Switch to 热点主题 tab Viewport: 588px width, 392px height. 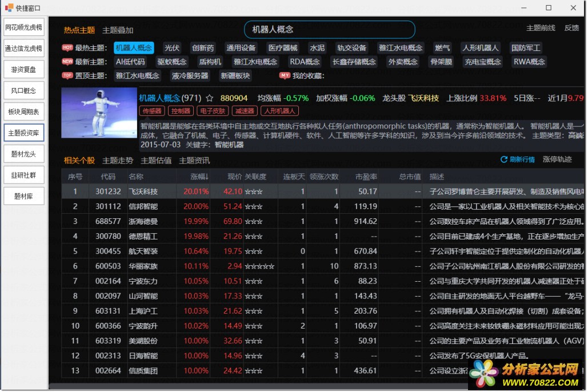coord(79,30)
